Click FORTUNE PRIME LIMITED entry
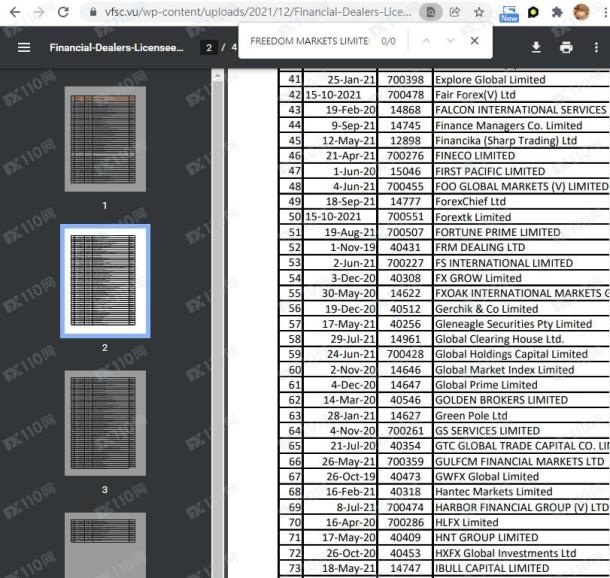Viewport: 610px width, 578px height. [x=498, y=232]
